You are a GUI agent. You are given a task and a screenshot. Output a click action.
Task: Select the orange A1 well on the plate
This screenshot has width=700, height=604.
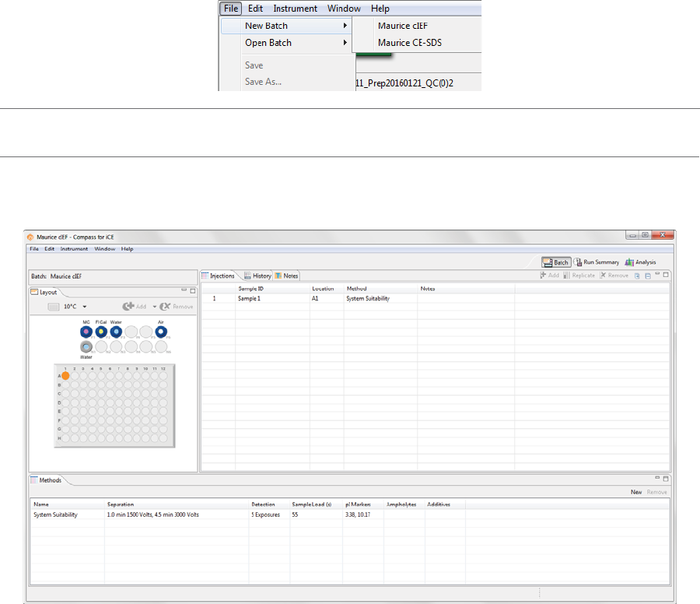(x=65, y=376)
